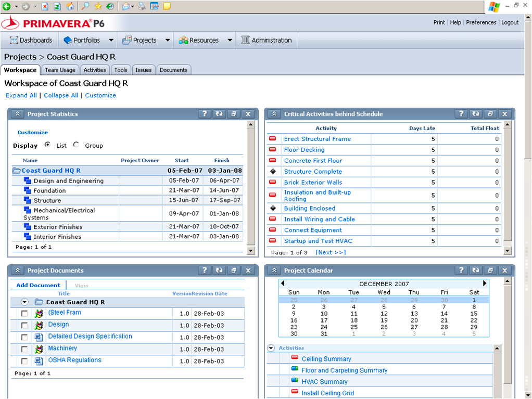Screen dimensions: 532x399
Task: Check the OSHA Regulations document checkbox
Action: pyautogui.click(x=24, y=361)
